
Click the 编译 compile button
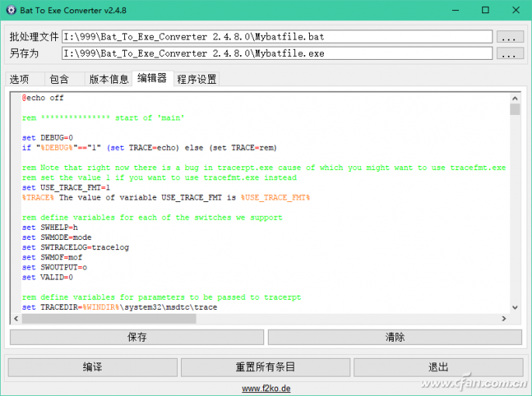[x=93, y=366]
